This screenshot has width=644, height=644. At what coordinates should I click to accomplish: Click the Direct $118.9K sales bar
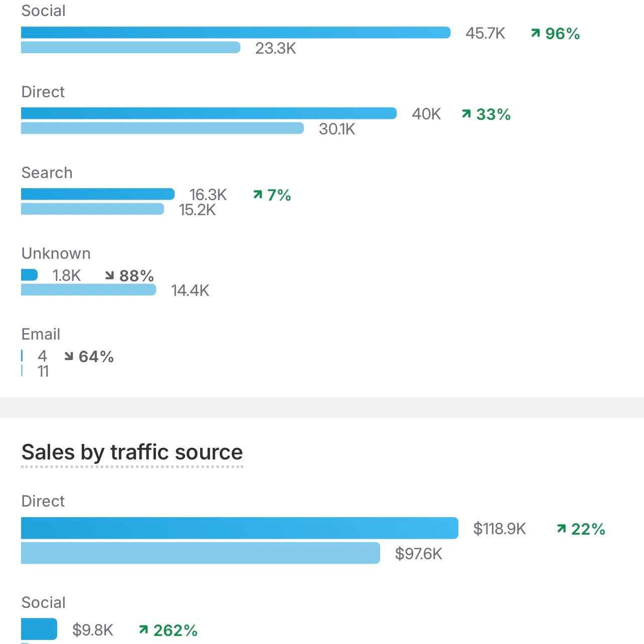240,528
